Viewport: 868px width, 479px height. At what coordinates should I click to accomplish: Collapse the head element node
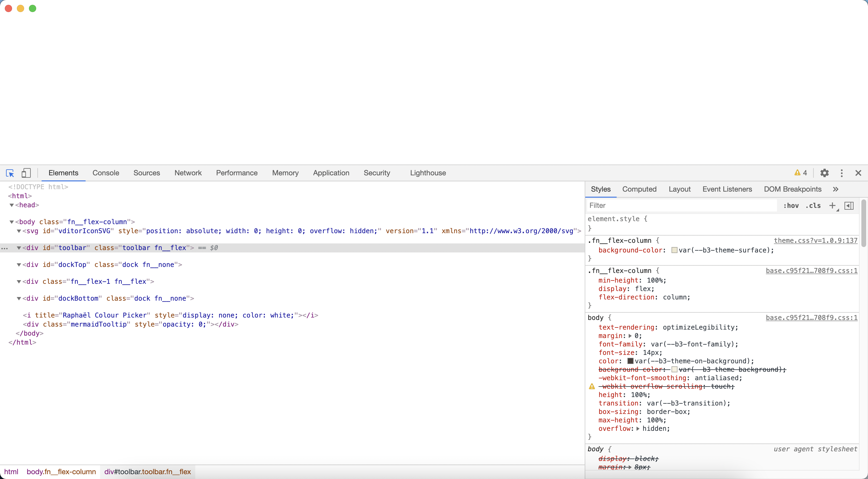pos(12,205)
